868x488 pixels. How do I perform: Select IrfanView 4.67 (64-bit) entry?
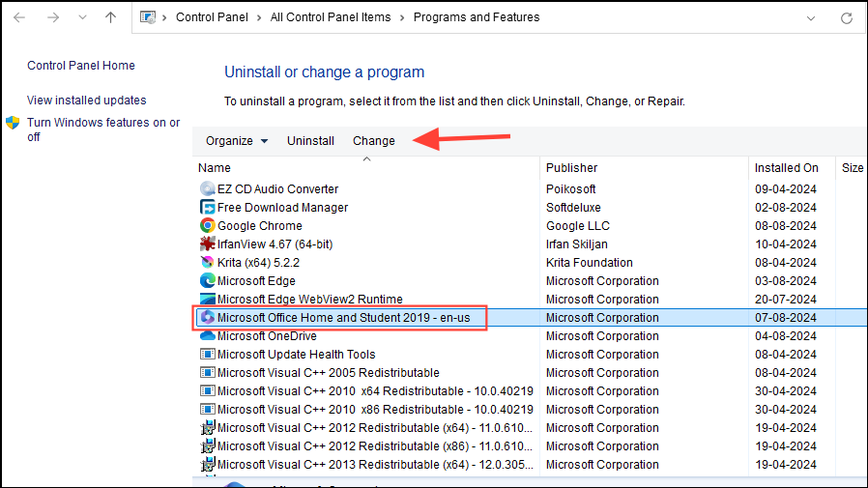275,244
